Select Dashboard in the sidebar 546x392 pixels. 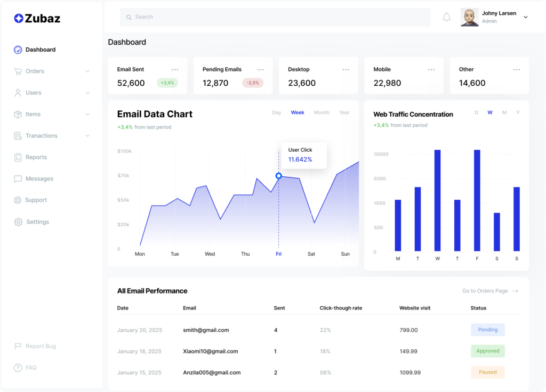[x=40, y=50]
